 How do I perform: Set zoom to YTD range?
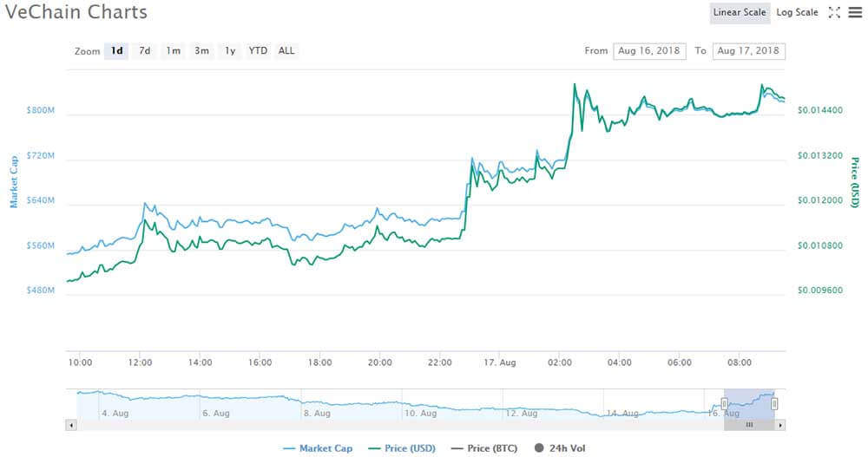pyautogui.click(x=258, y=51)
